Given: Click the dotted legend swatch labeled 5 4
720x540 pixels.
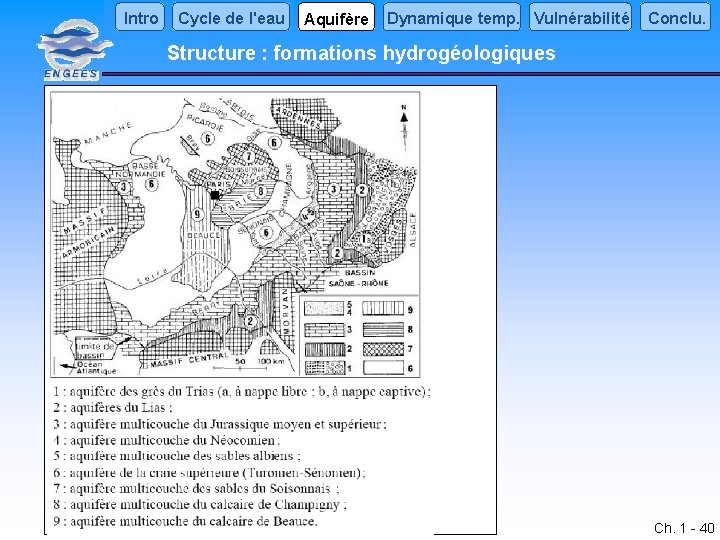Looking at the screenshot, I should (324, 309).
